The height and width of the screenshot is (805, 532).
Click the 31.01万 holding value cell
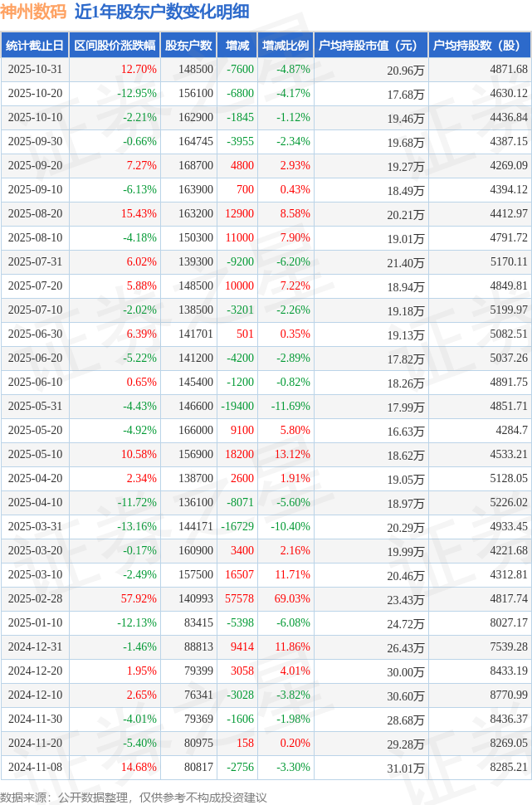(x=407, y=768)
